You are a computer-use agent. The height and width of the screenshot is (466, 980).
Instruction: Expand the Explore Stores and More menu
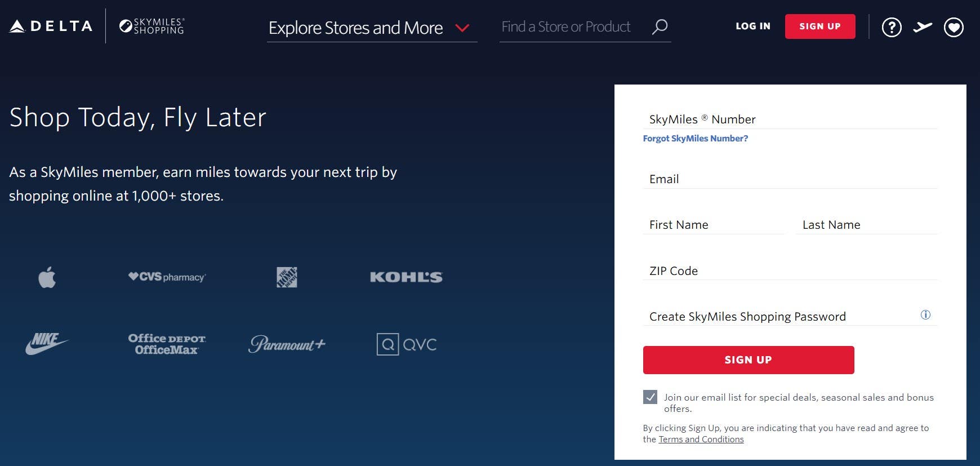372,28
